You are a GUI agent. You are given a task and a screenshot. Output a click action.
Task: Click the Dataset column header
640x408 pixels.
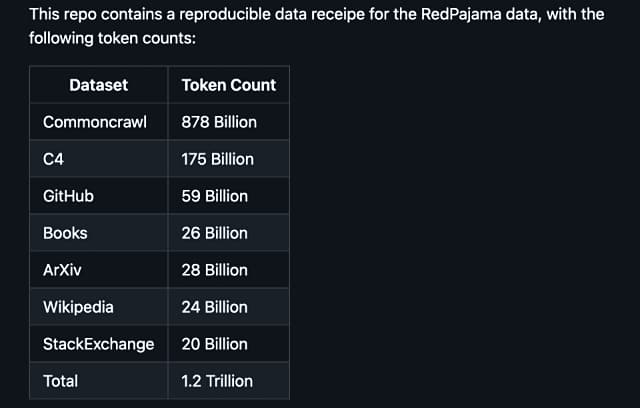tap(98, 85)
